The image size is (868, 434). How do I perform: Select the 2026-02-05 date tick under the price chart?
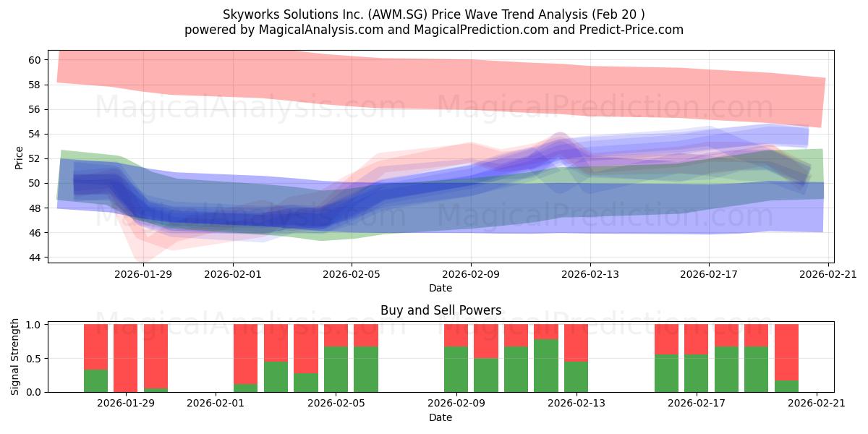[352, 275]
